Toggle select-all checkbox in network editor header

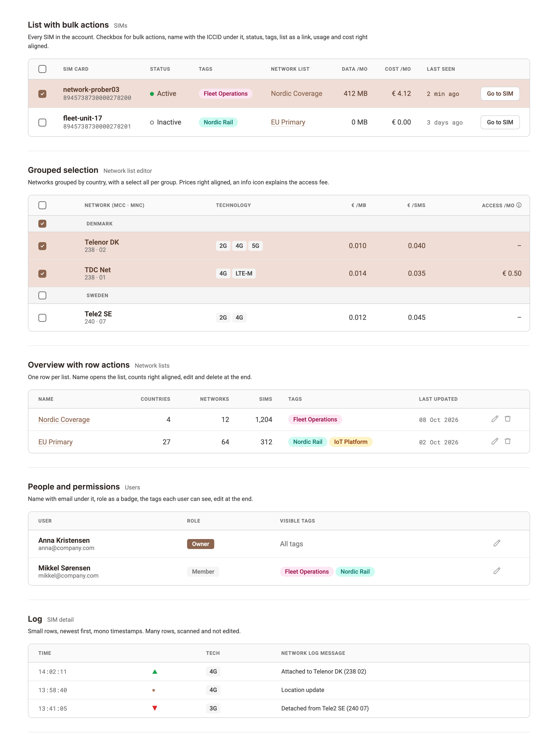coord(42,205)
